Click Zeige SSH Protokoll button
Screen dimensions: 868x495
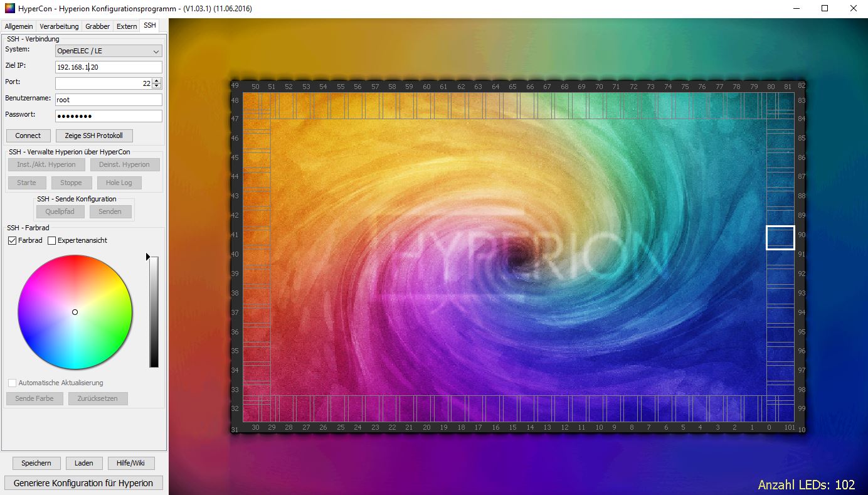[94, 136]
